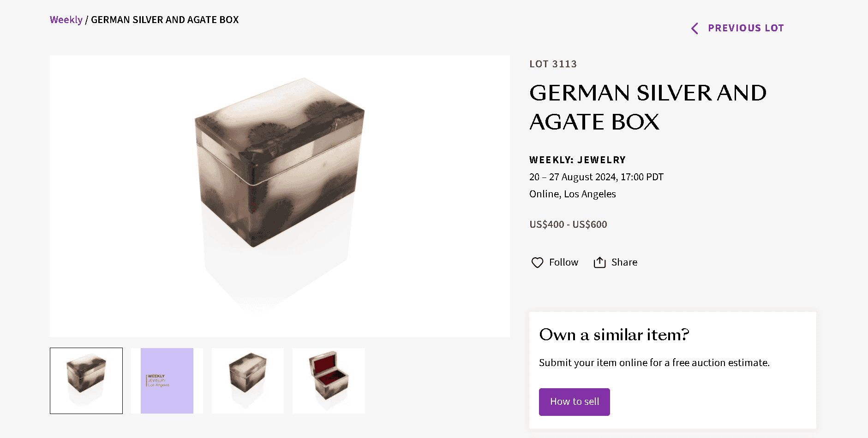Open the Weekly breadcrumb link
Viewport: 868px width, 438px height.
(66, 19)
